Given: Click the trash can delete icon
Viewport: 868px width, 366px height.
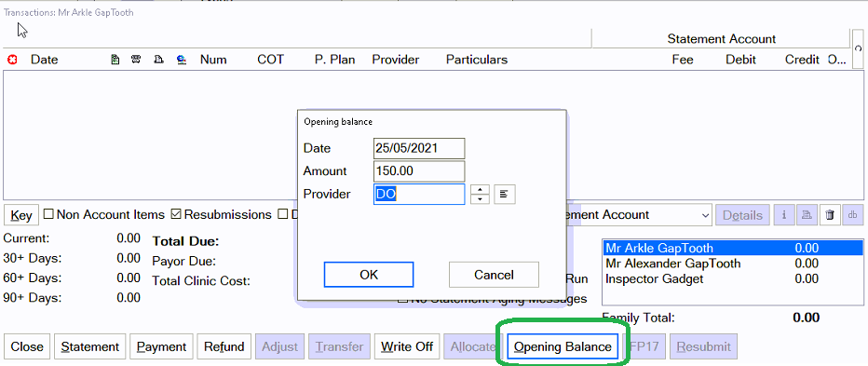Looking at the screenshot, I should [829, 215].
